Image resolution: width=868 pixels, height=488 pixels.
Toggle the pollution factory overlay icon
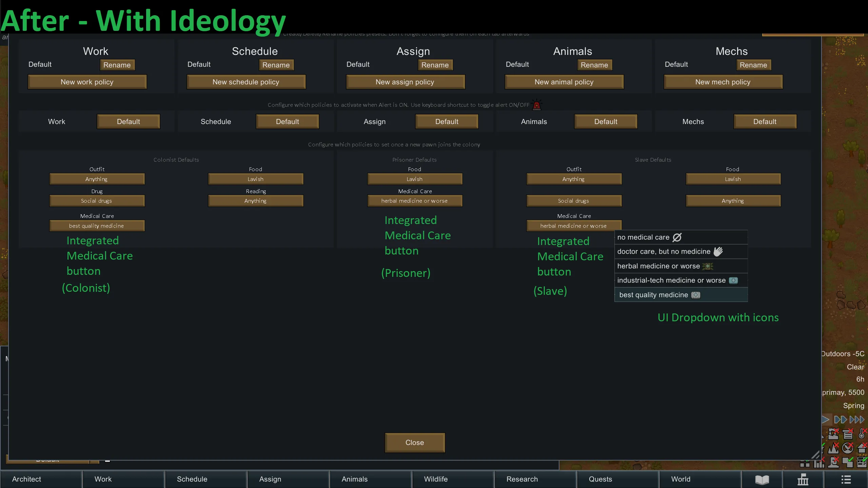coord(833,433)
